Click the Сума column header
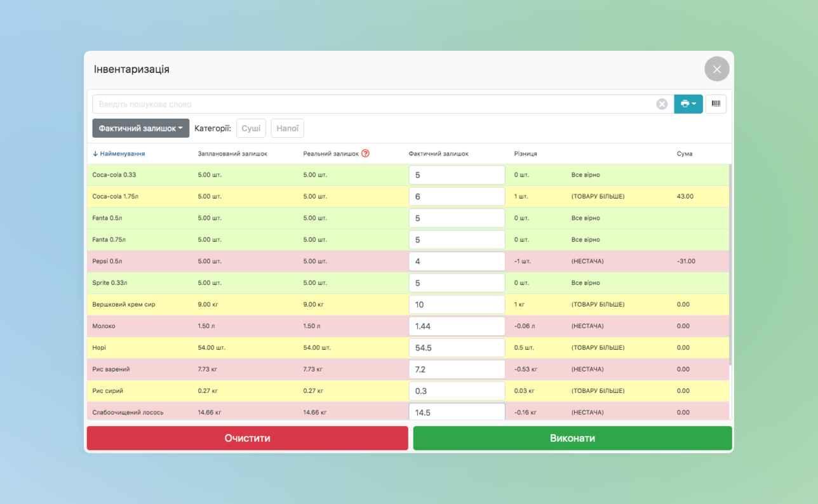 click(685, 154)
